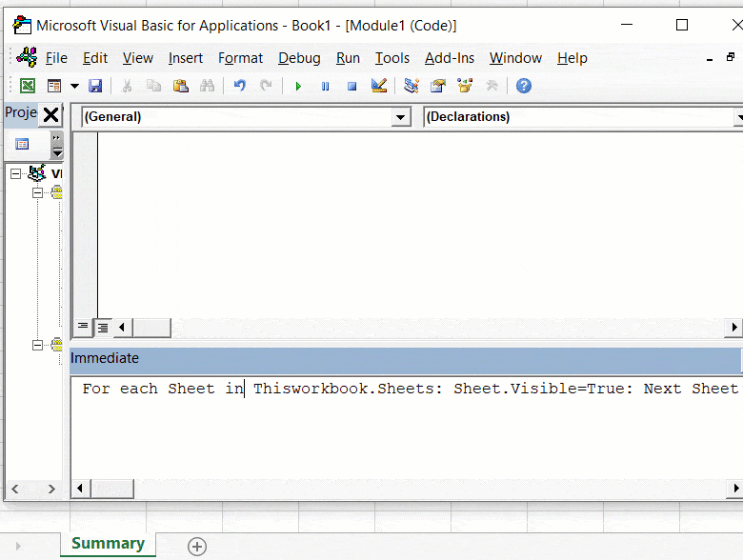Add a new sheet with plus button
This screenshot has height=560, width=743.
click(x=197, y=547)
